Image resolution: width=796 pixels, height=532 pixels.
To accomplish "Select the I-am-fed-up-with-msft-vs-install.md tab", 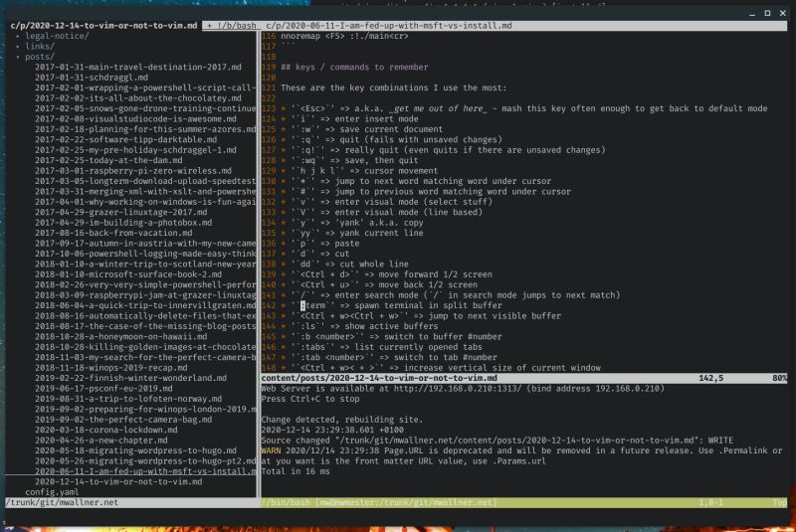I will point(388,26).
